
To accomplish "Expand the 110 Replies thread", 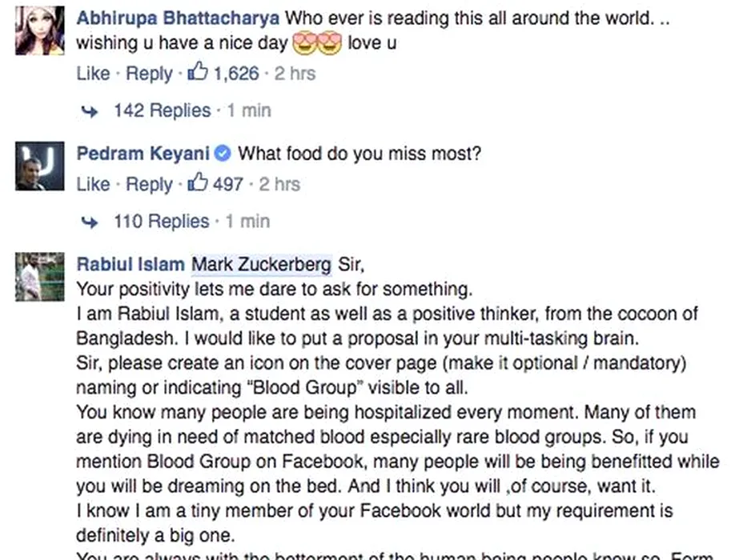I will 163,221.
